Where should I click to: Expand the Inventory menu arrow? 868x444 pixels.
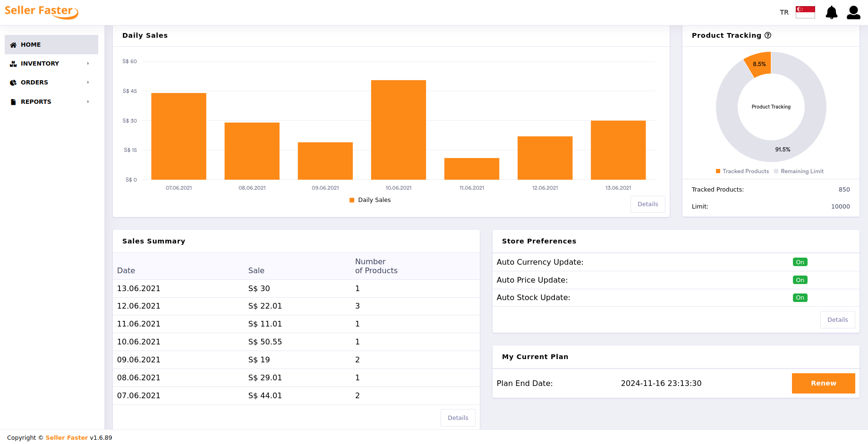pyautogui.click(x=88, y=64)
